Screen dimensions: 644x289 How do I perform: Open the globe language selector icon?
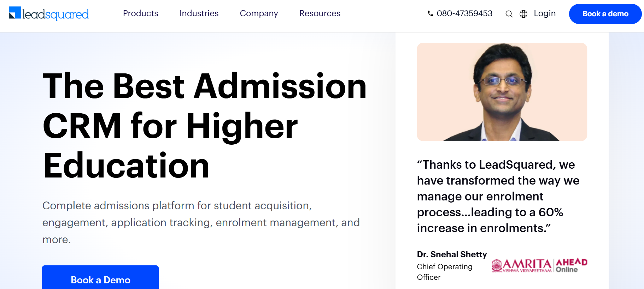523,14
